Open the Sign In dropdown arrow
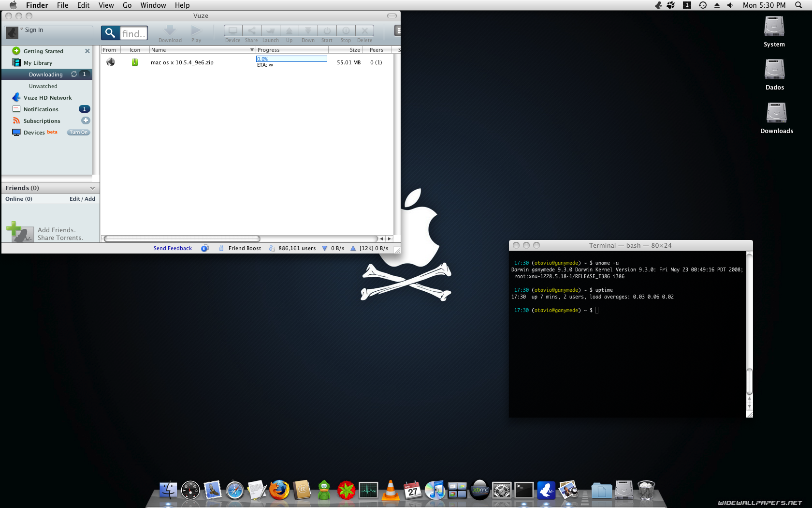 pos(22,29)
